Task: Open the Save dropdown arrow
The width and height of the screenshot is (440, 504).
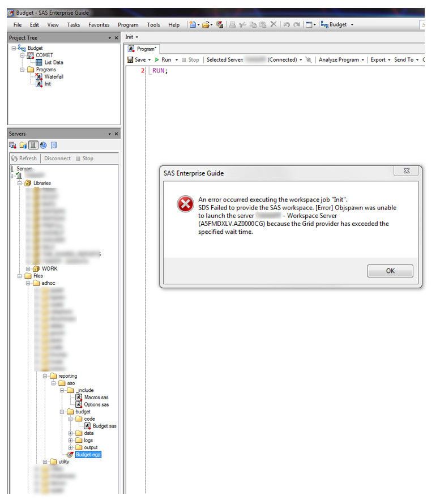Action: click(149, 60)
